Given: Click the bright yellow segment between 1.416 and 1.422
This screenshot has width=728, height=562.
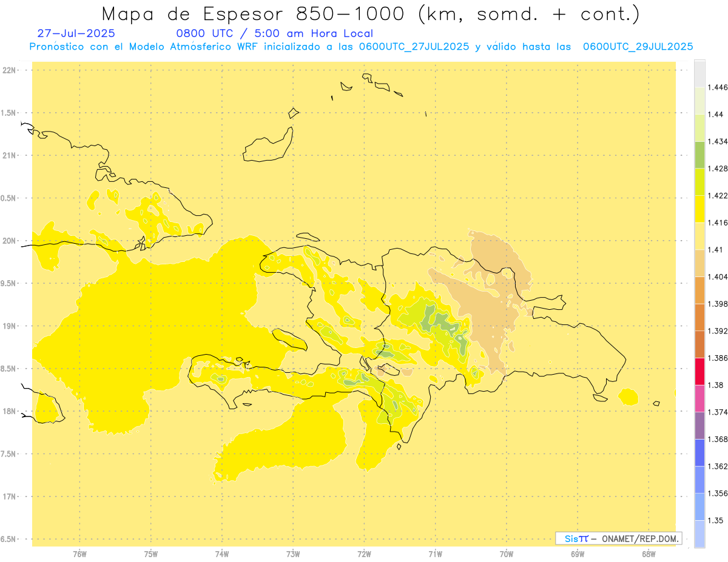Looking at the screenshot, I should click(699, 209).
